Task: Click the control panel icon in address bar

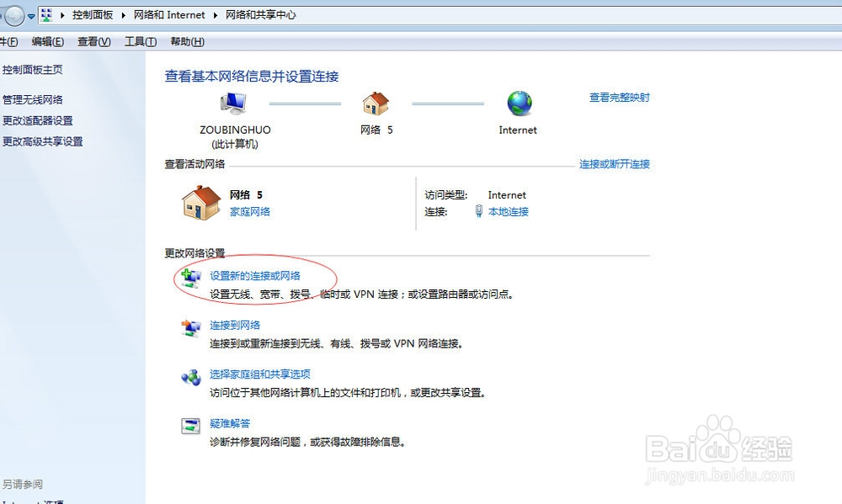Action: click(x=46, y=15)
